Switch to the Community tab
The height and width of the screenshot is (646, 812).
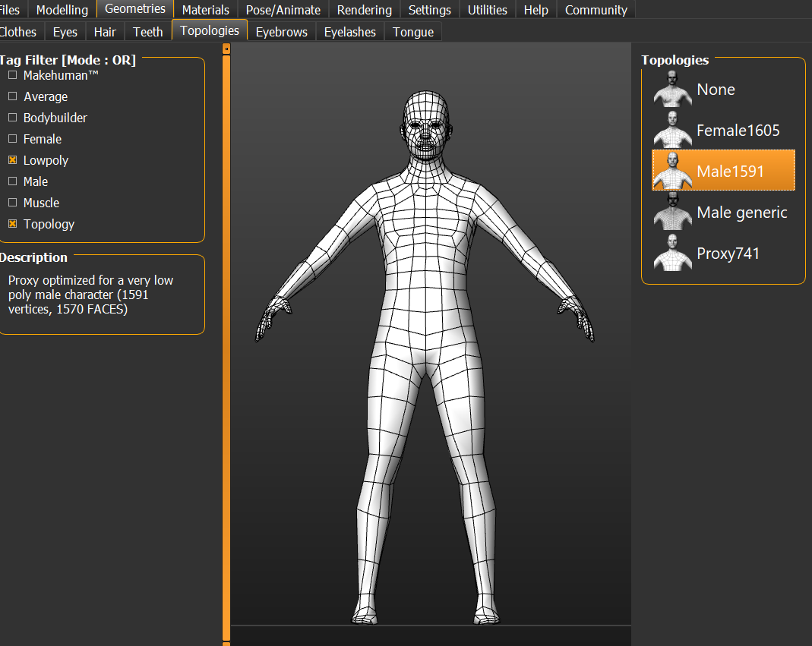pyautogui.click(x=596, y=10)
